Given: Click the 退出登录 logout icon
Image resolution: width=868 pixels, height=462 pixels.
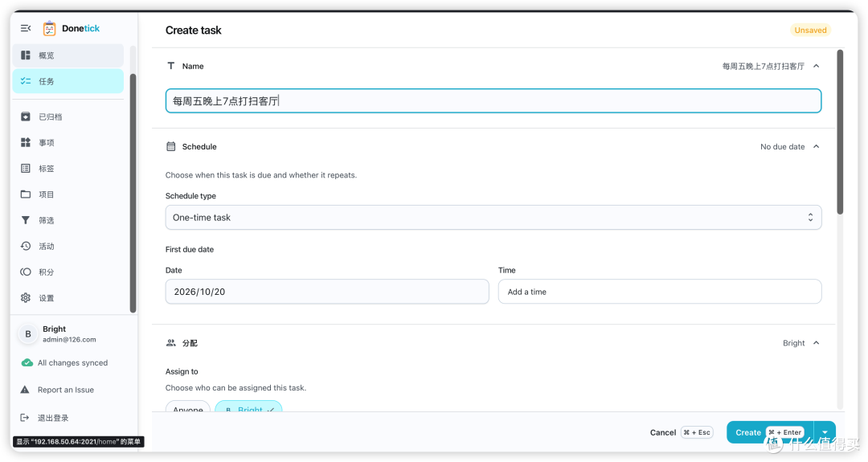Looking at the screenshot, I should pos(25,418).
